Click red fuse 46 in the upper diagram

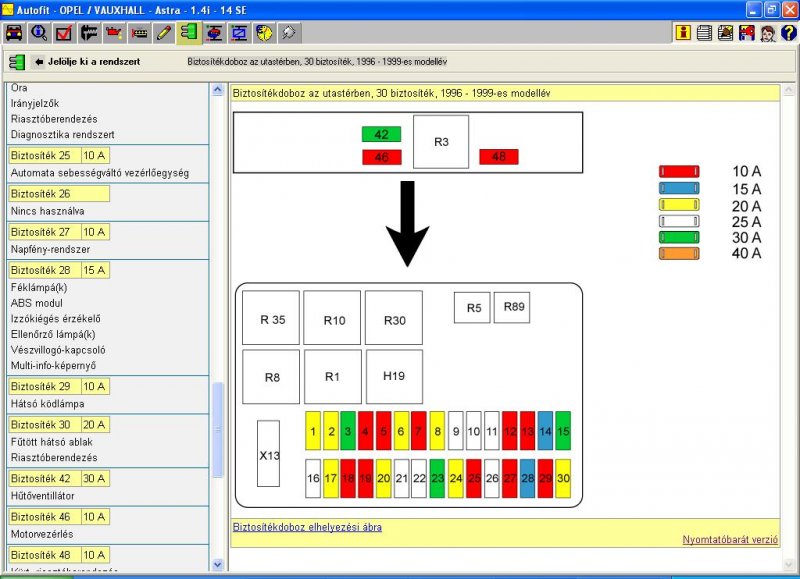click(382, 157)
